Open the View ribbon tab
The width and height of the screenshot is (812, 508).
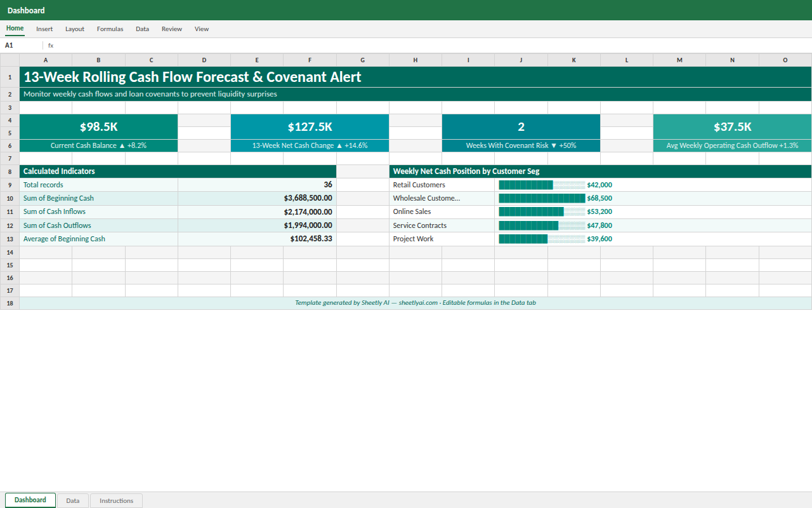click(202, 29)
